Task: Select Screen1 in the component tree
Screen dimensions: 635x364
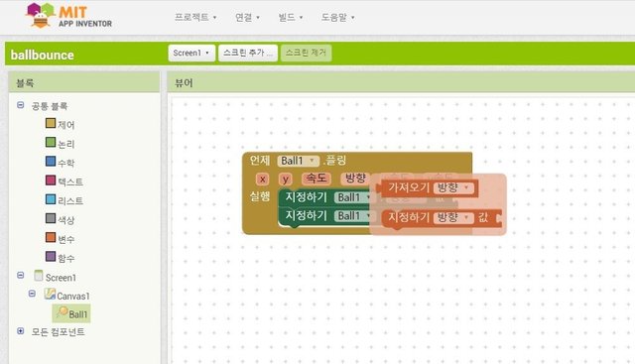Action: click(61, 278)
